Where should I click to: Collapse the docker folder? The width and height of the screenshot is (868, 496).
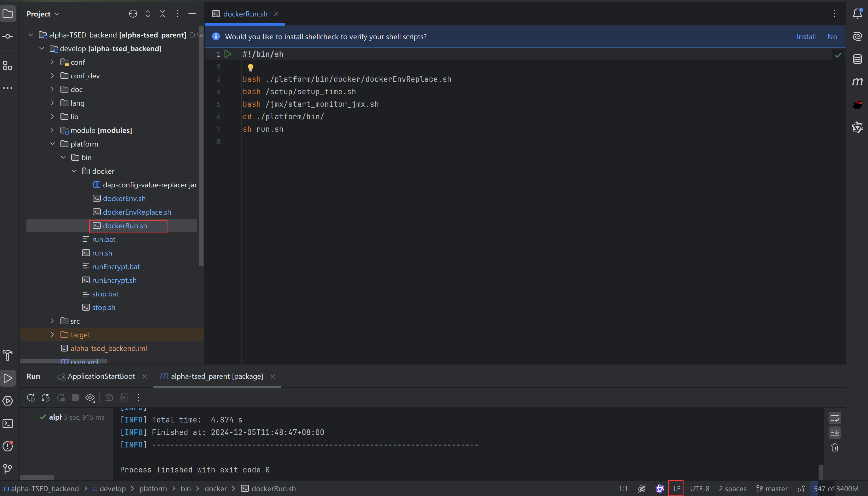click(74, 171)
